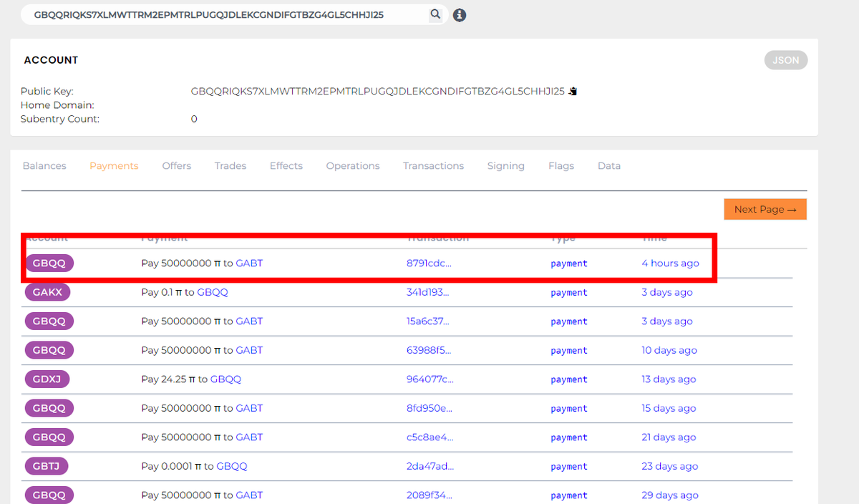Open the Operations tab
859x504 pixels.
353,166
